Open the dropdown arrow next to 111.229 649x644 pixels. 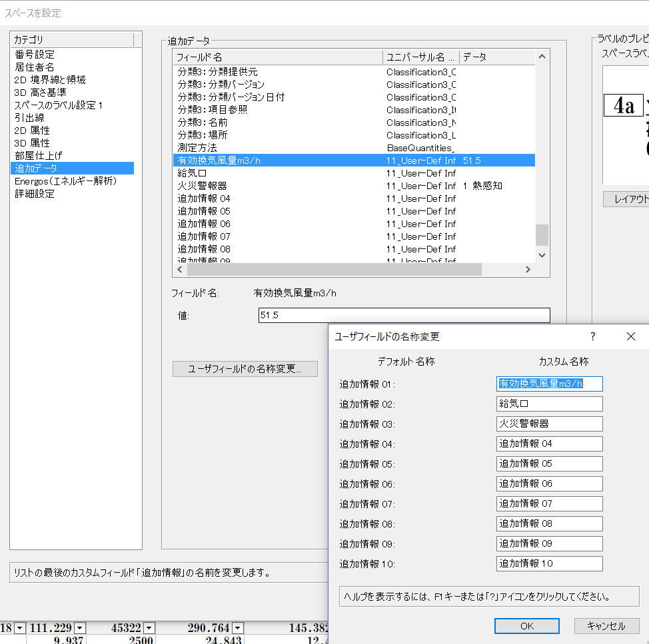80,628
